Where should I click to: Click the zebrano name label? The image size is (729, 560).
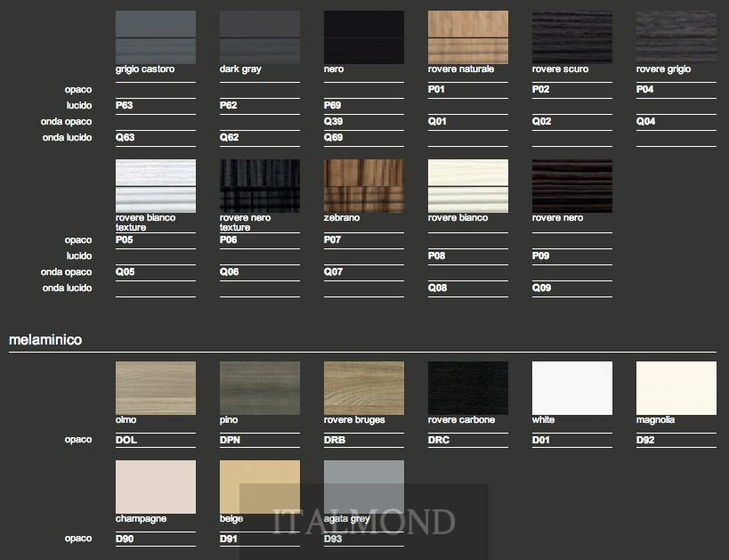[x=342, y=217]
